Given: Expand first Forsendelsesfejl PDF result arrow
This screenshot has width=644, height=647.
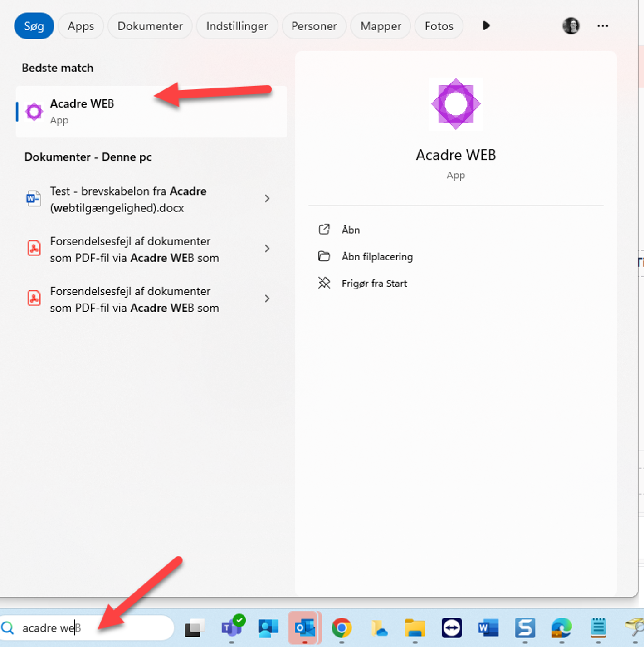Looking at the screenshot, I should coord(267,249).
